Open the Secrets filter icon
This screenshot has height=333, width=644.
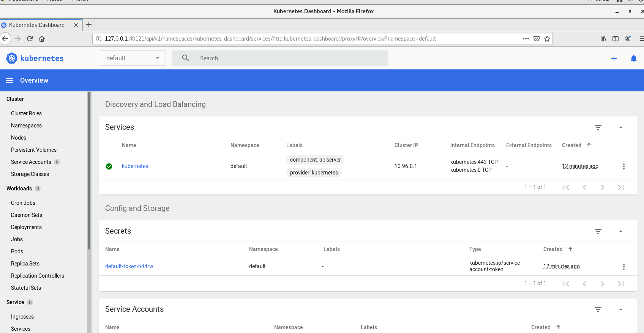pyautogui.click(x=598, y=231)
